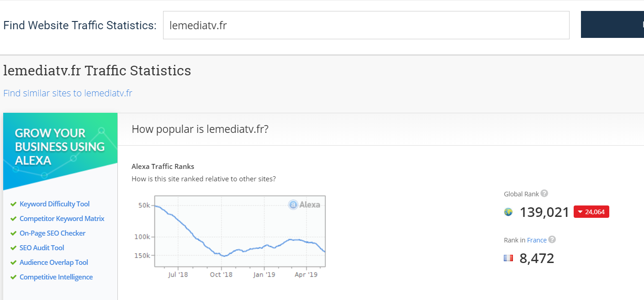Viewport: 644px width, 300px height.
Task: Click the checkmark beside SEO Audit Tool
Action: [13, 248]
